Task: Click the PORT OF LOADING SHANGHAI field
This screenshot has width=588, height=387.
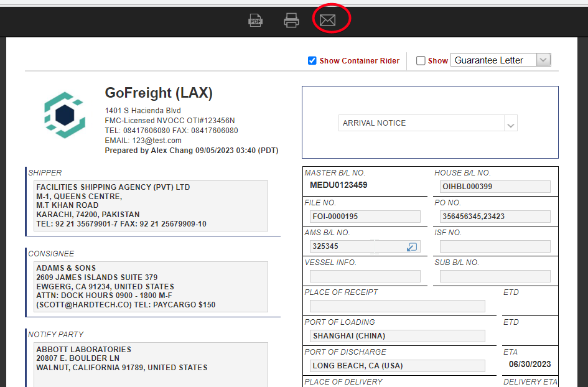Action: click(397, 336)
